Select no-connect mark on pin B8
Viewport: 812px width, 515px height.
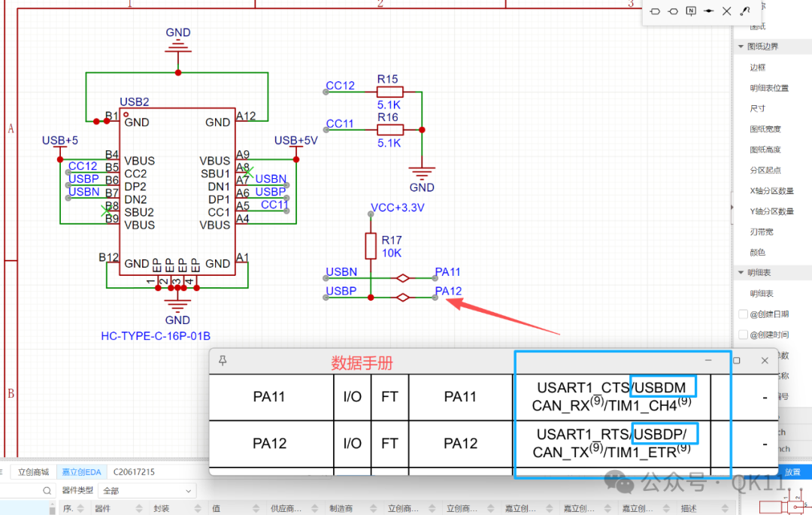pos(107,211)
